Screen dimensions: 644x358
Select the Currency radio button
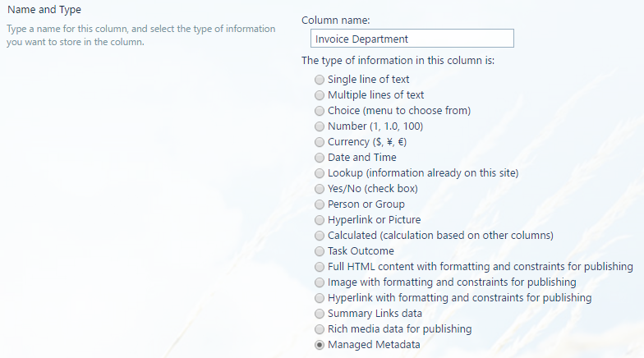coord(320,142)
